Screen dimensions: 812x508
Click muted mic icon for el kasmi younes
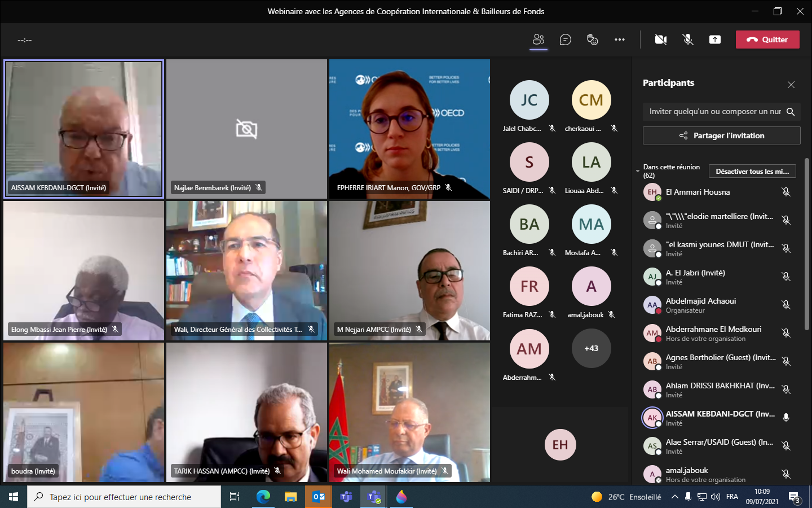(x=786, y=248)
